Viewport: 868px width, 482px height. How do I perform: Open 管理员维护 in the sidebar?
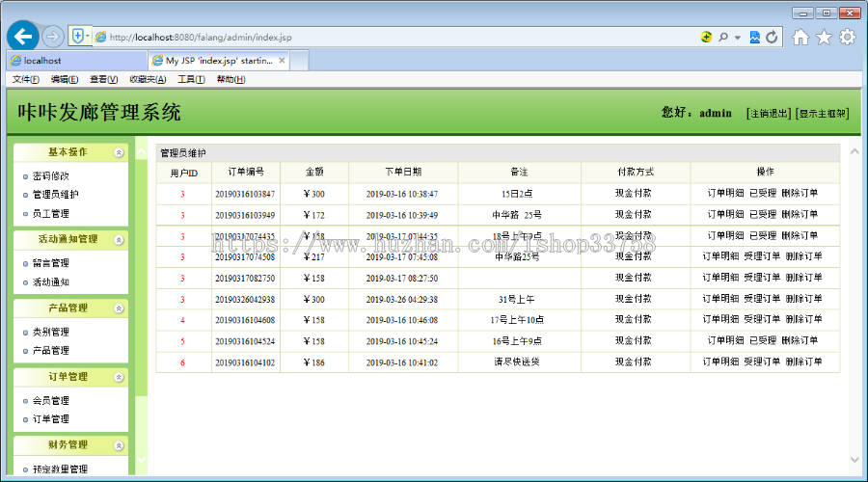pyautogui.click(x=55, y=195)
